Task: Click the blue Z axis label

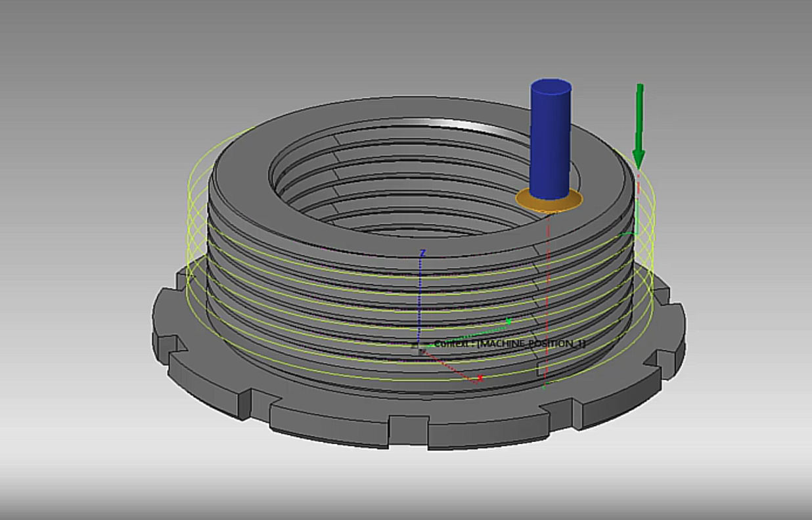Action: pos(423,253)
